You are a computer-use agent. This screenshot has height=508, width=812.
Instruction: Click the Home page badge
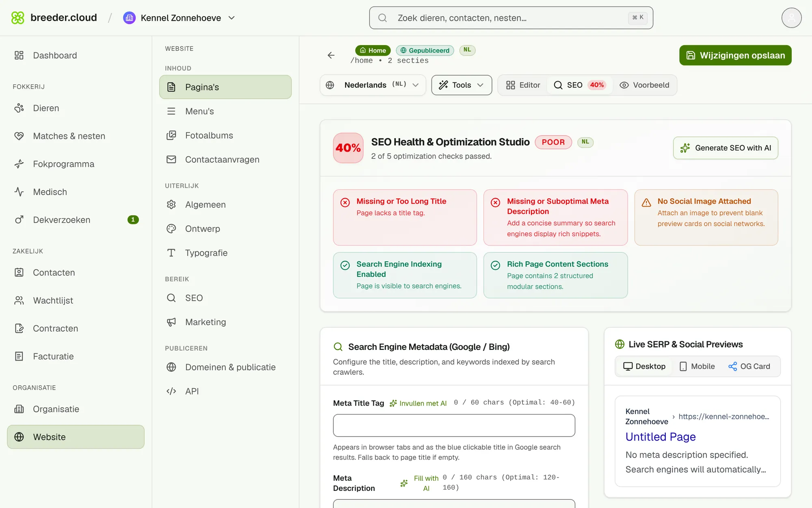point(373,50)
